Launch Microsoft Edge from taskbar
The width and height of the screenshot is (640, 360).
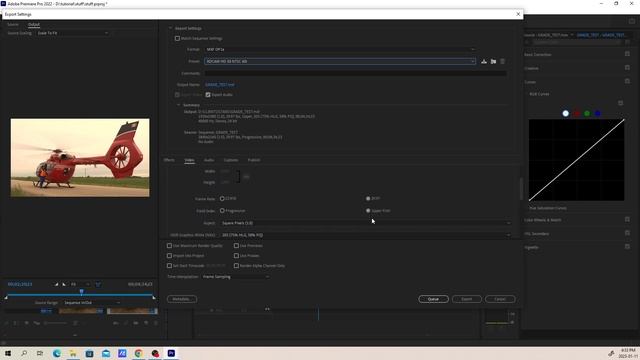click(x=57, y=353)
